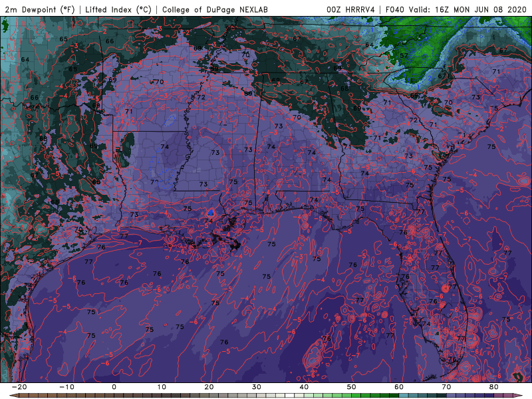Click the "00Z HRRRV4" model run label
The image size is (532, 399).
350,9
